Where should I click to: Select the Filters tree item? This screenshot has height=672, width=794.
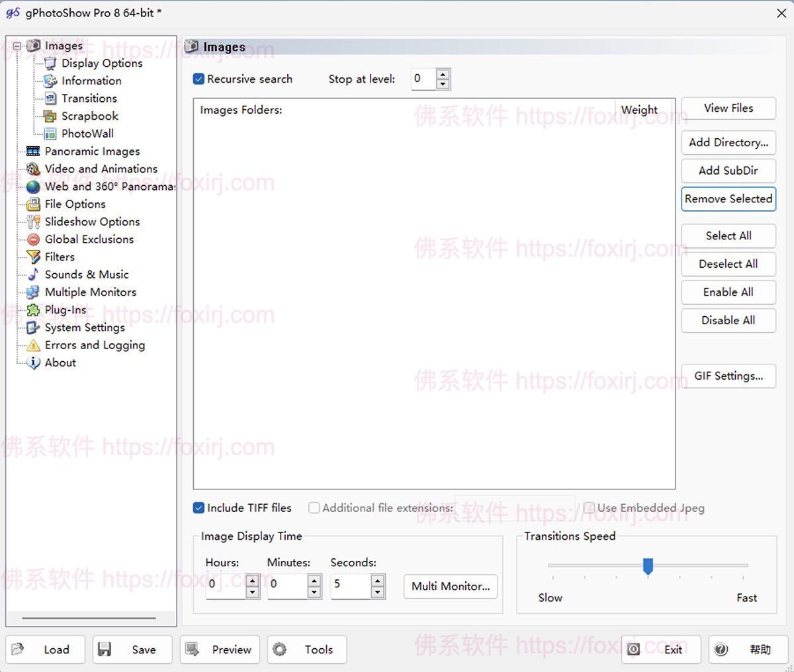tap(59, 257)
